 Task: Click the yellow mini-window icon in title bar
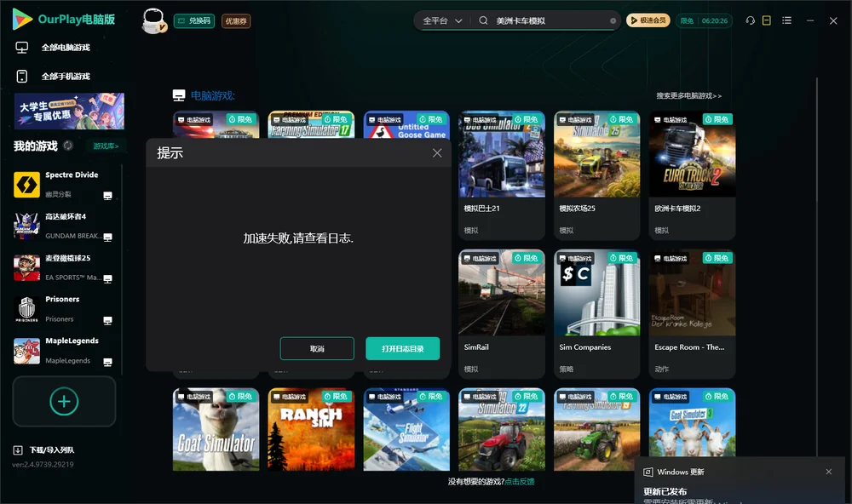767,20
